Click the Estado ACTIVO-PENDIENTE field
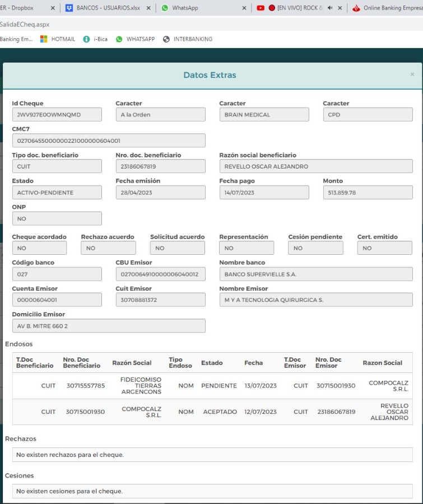The height and width of the screenshot is (504, 423). click(x=57, y=193)
